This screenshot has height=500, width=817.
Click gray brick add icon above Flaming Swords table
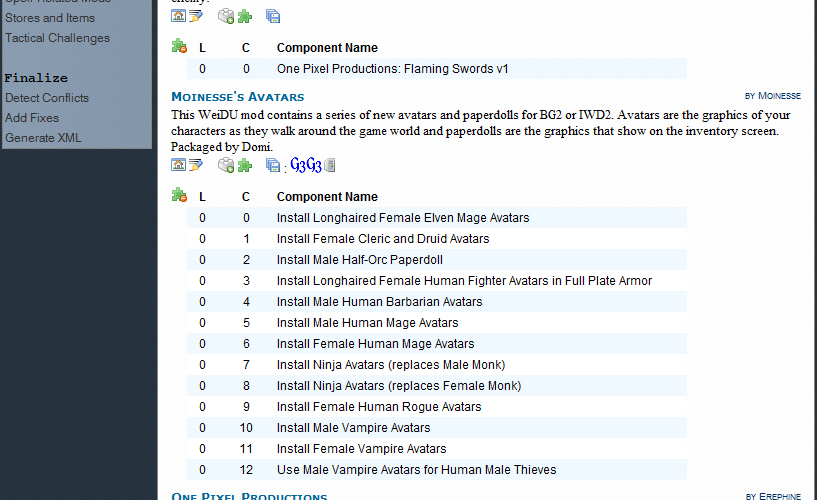click(226, 16)
